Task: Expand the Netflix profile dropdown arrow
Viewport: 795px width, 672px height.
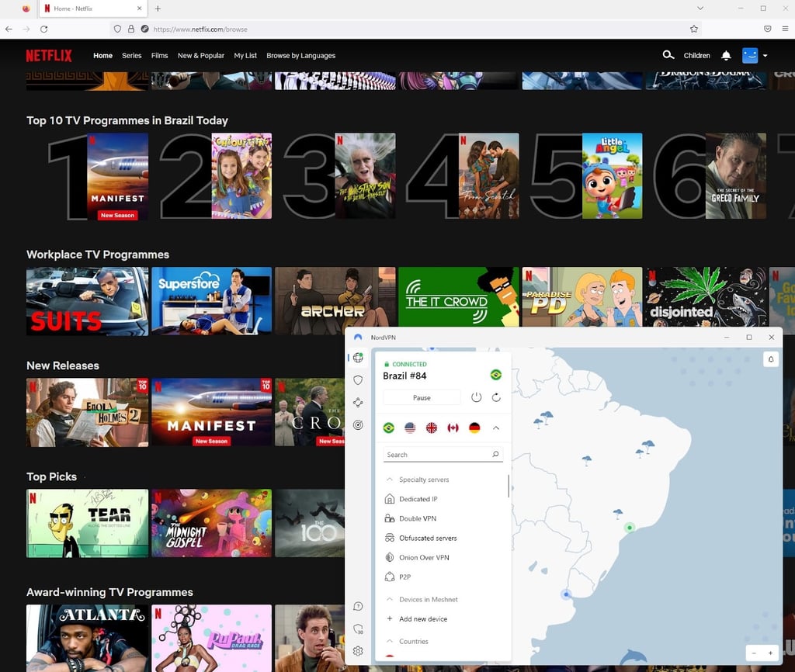Action: tap(765, 56)
